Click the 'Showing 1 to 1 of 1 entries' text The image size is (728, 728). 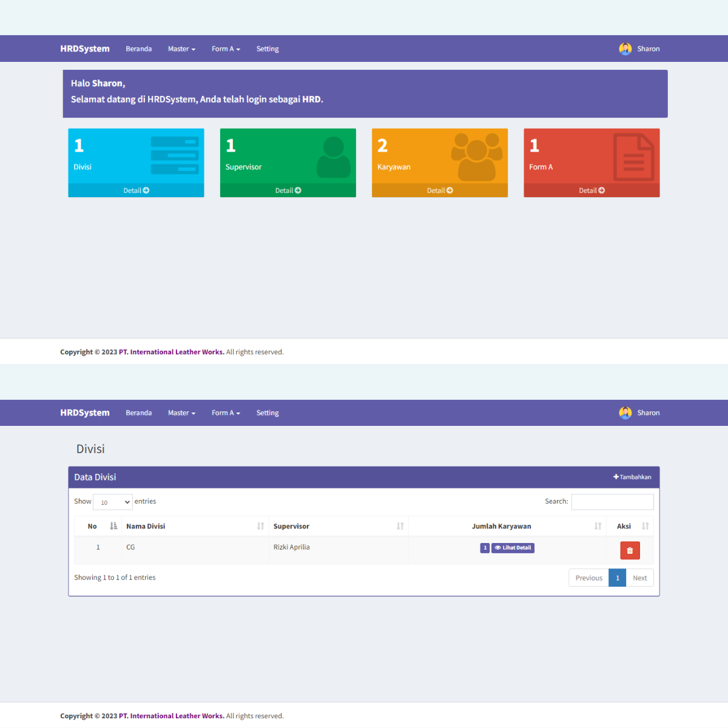tap(115, 578)
